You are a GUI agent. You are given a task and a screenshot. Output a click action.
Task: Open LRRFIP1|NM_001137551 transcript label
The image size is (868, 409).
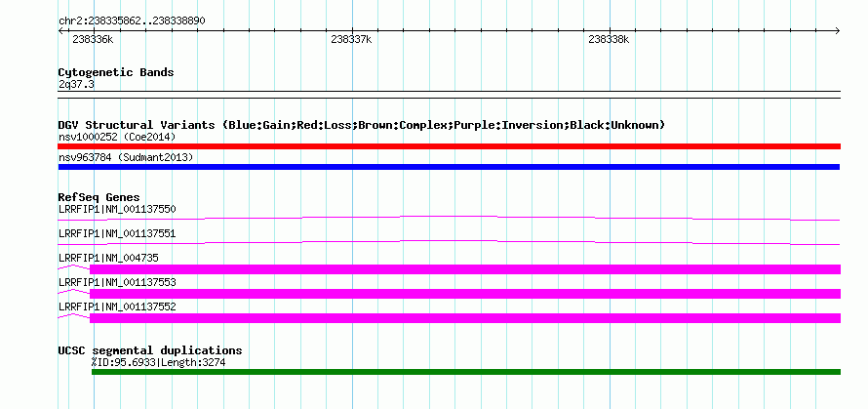(117, 233)
